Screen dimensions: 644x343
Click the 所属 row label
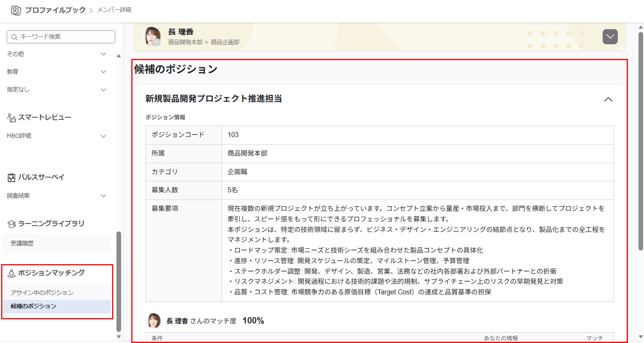click(x=158, y=153)
